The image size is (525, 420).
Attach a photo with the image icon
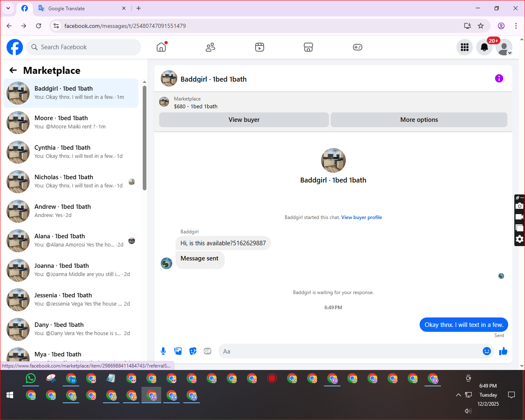(x=178, y=351)
